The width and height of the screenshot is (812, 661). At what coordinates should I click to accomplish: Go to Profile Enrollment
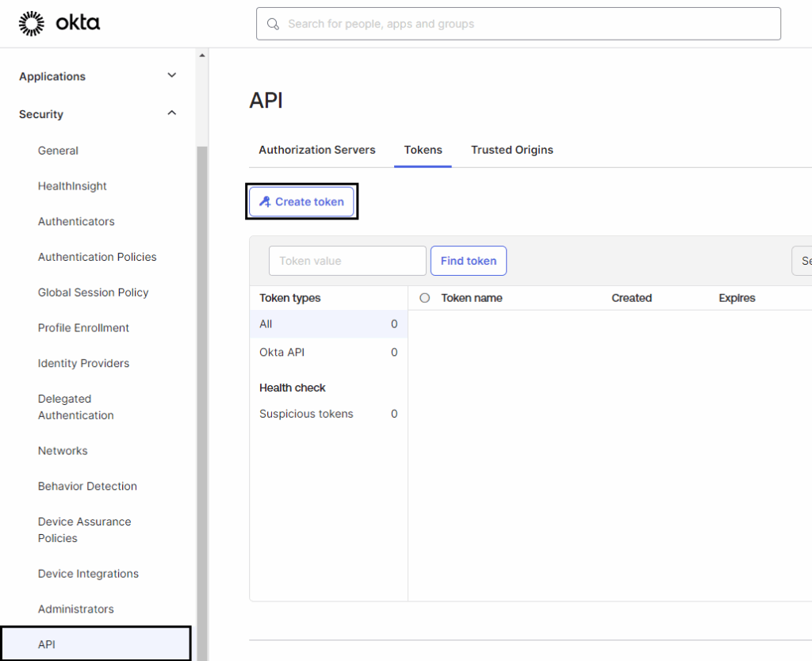[x=83, y=328]
